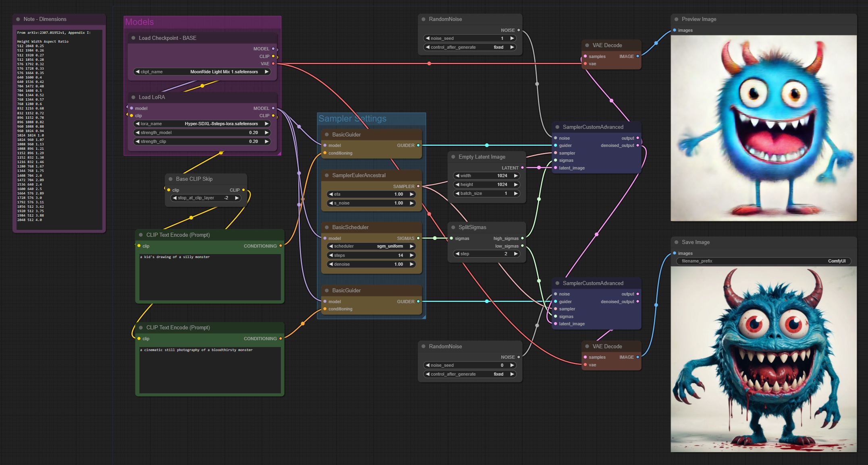Decrease Empty Latent Image width with left arrow
The image size is (868, 465).
click(x=457, y=176)
